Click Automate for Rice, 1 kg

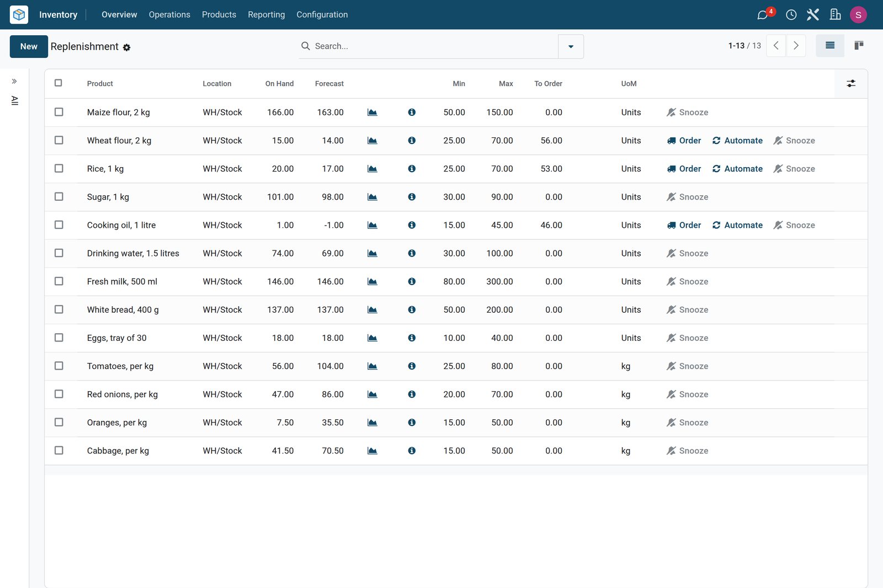pos(737,169)
